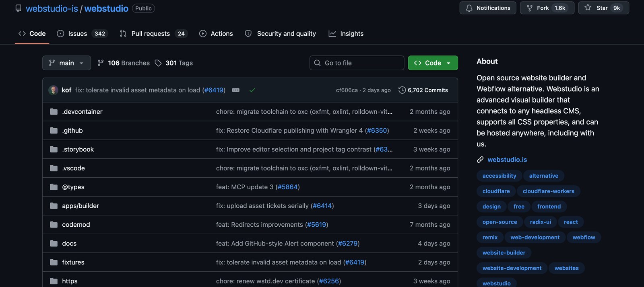Open pull request #6414 link
The height and width of the screenshot is (287, 644).
322,206
